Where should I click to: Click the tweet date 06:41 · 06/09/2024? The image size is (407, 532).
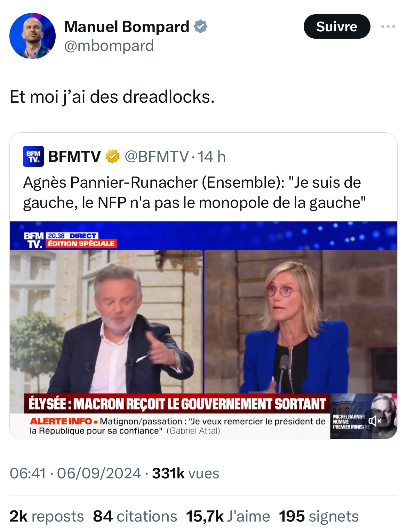pos(75,474)
